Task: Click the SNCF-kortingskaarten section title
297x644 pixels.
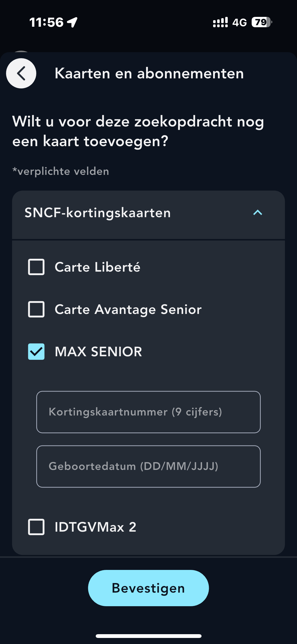Action: [97, 213]
